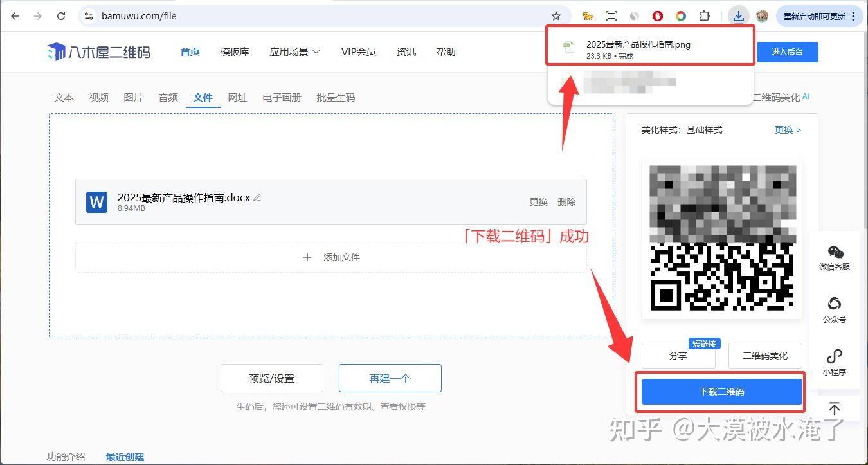868x465 pixels.
Task: Open 更换 > to change beautify style
Action: 788,130
